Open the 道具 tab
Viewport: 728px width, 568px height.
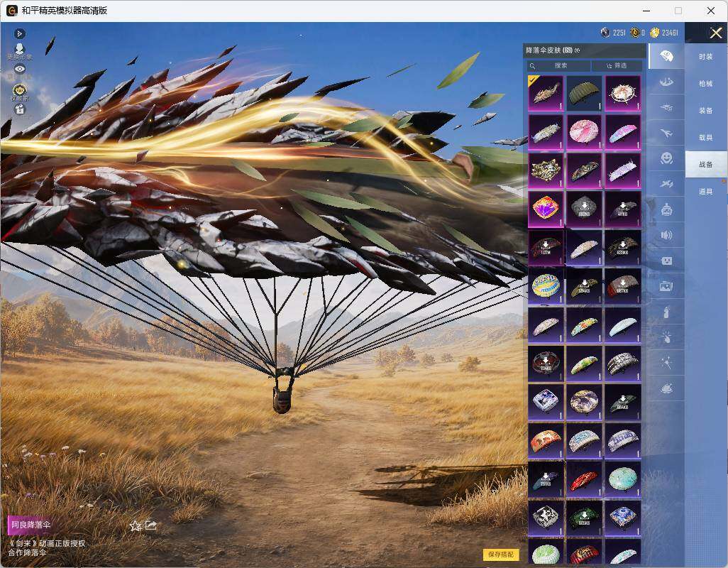(x=706, y=192)
